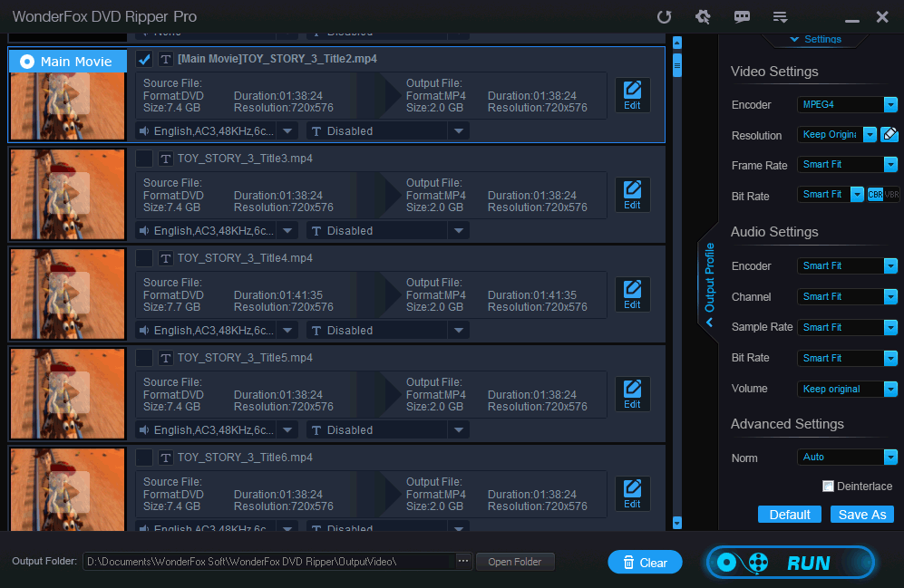This screenshot has width=904, height=588.
Task: Collapse the Settings tab at top right
Action: point(815,39)
